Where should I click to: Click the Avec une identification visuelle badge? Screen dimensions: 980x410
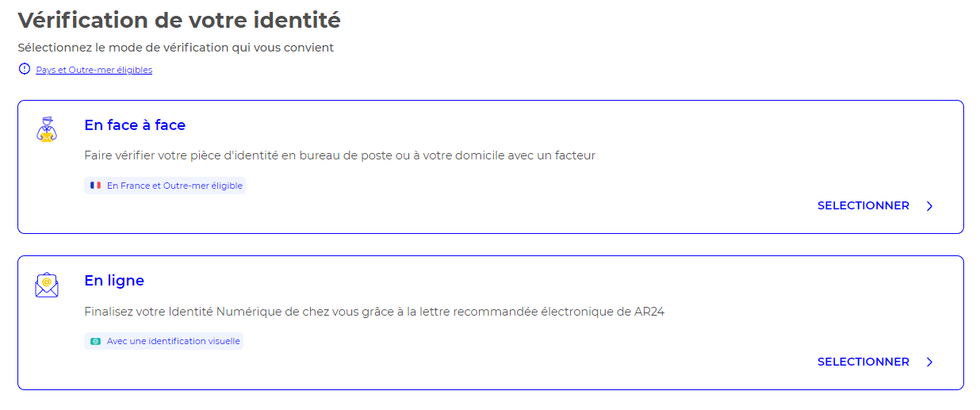163,341
